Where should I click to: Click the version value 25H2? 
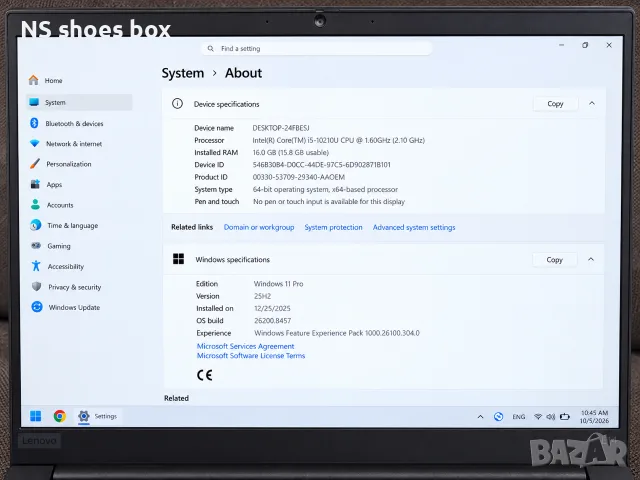click(262, 296)
